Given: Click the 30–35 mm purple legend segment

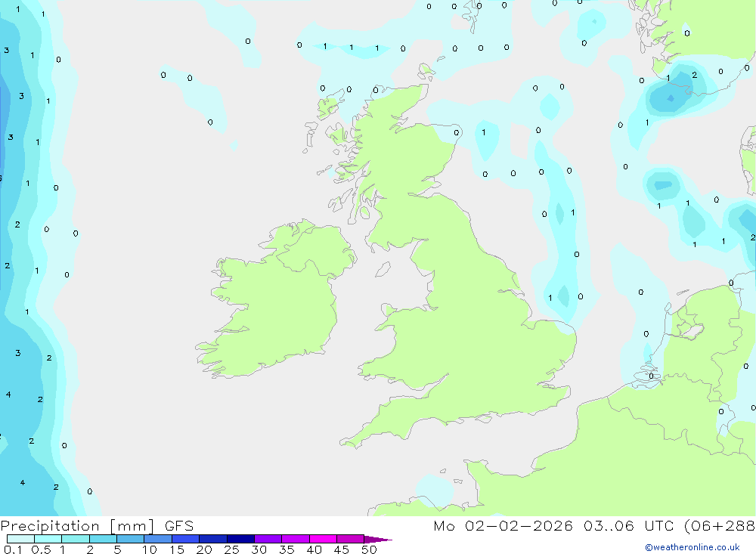Looking at the screenshot, I should point(268,539).
